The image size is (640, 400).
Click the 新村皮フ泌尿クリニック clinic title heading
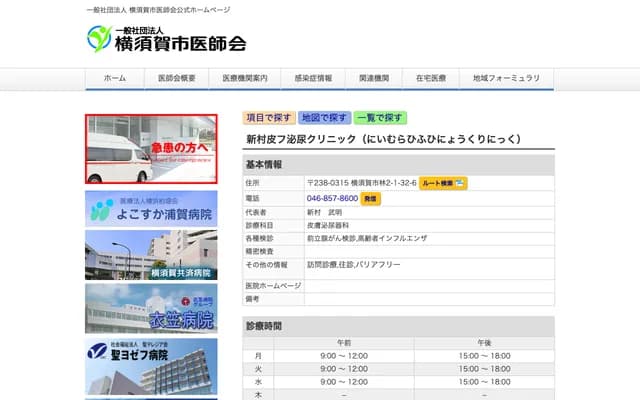click(x=385, y=140)
